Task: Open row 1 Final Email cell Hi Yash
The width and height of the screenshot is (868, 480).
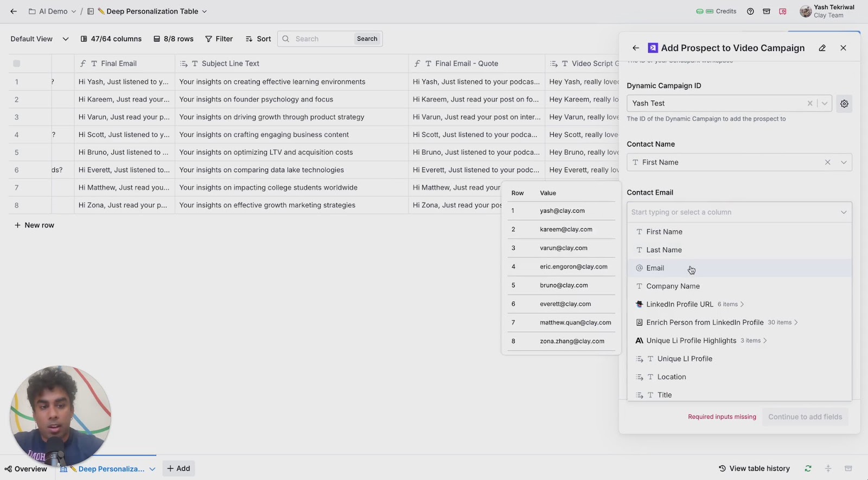Action: pos(125,82)
